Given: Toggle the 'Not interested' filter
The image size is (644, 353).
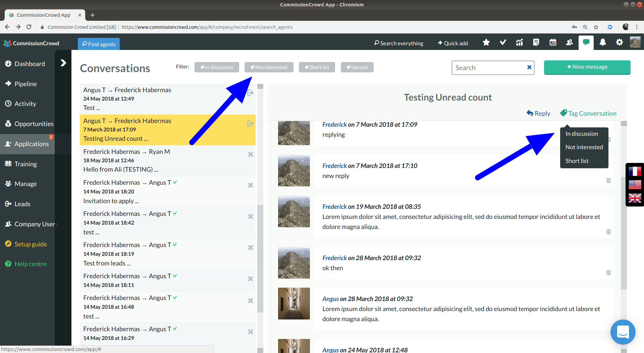Looking at the screenshot, I should 269,67.
